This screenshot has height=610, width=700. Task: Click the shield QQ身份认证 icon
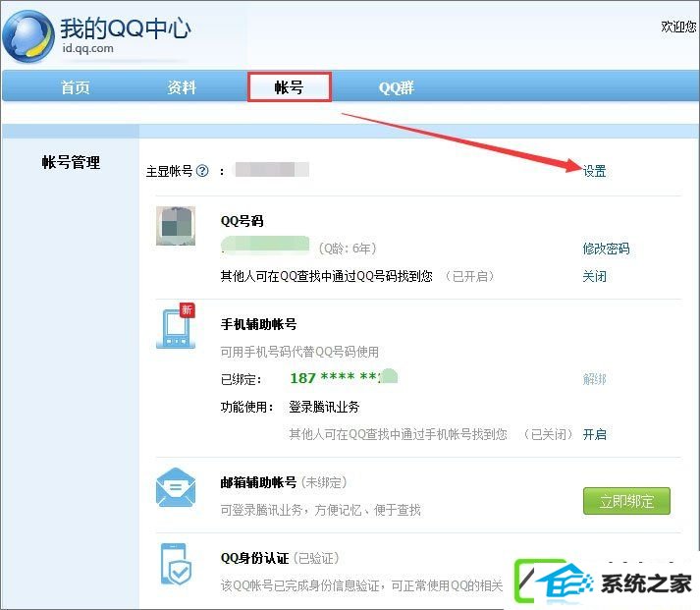[176, 564]
